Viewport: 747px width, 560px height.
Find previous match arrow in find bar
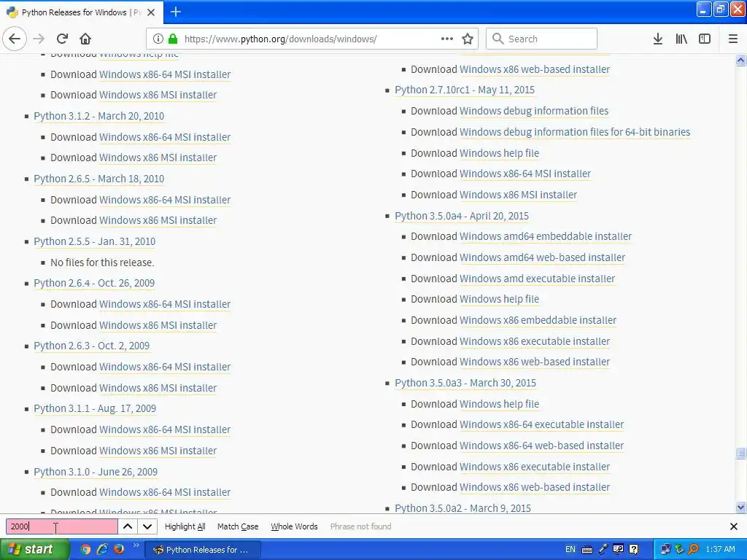(x=128, y=526)
